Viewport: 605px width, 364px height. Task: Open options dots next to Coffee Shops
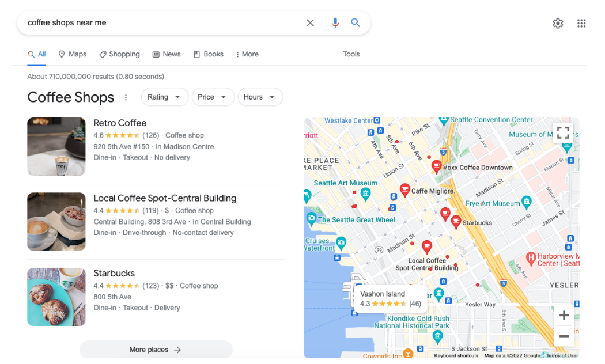point(126,97)
